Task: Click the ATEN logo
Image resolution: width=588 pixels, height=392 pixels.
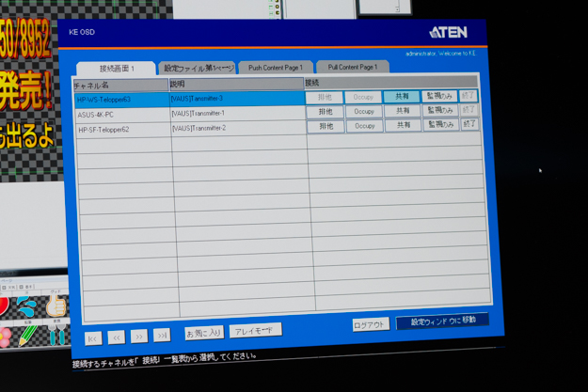Action: coord(448,33)
